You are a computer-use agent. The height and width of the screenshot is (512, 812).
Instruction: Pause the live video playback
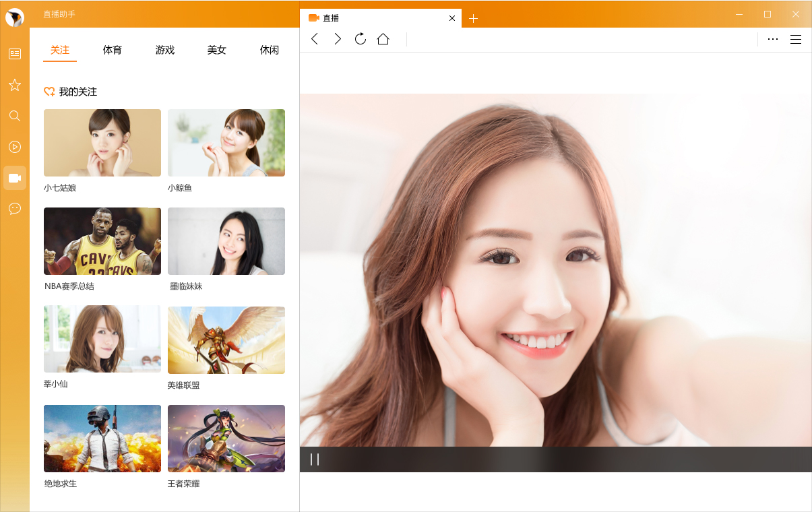click(x=315, y=459)
